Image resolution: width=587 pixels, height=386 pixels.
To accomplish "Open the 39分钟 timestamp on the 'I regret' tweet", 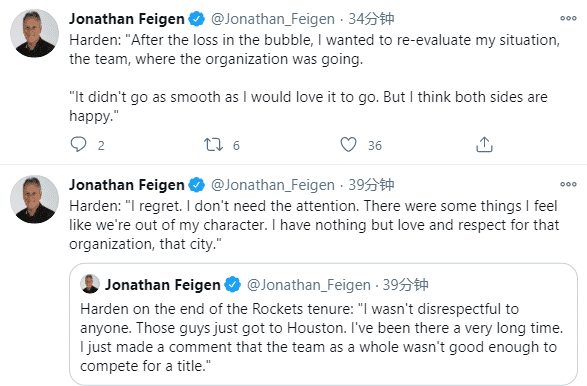I will coord(371,185).
